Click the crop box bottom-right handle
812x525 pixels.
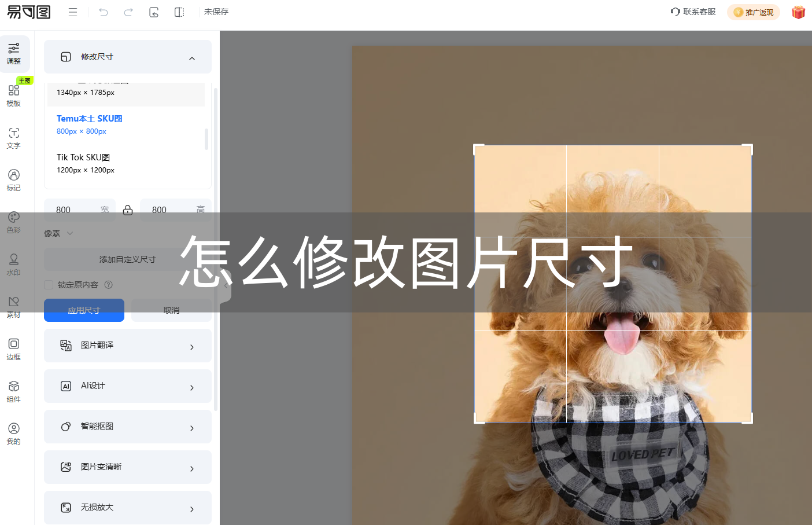(747, 418)
